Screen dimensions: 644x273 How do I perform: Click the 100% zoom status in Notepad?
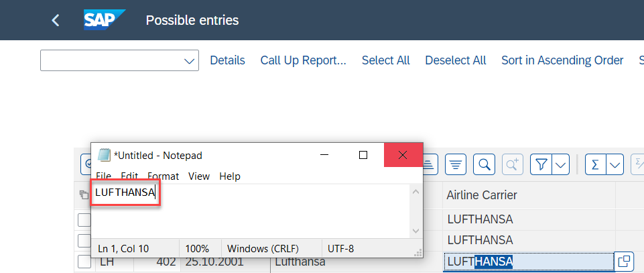click(197, 248)
